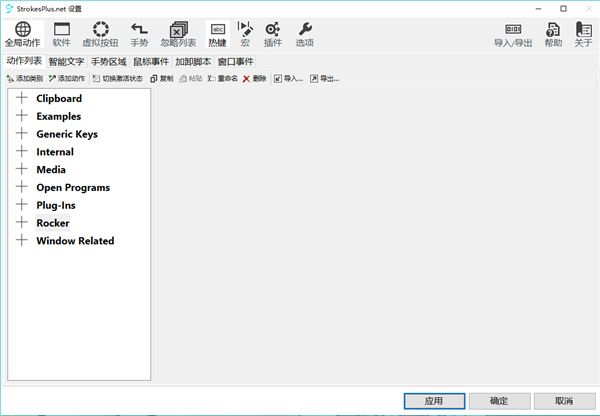This screenshot has height=416, width=600.
Task: Select the Plug-Ins tree label
Action: coord(56,205)
